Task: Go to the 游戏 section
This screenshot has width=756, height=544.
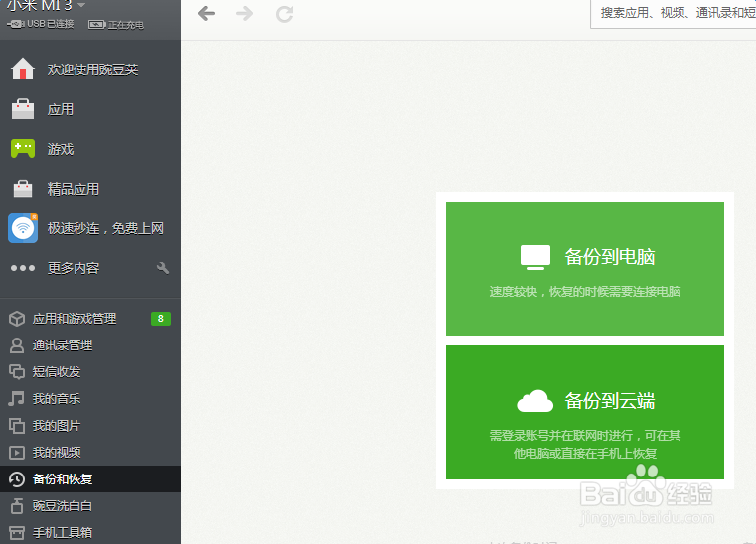Action: coord(61,149)
